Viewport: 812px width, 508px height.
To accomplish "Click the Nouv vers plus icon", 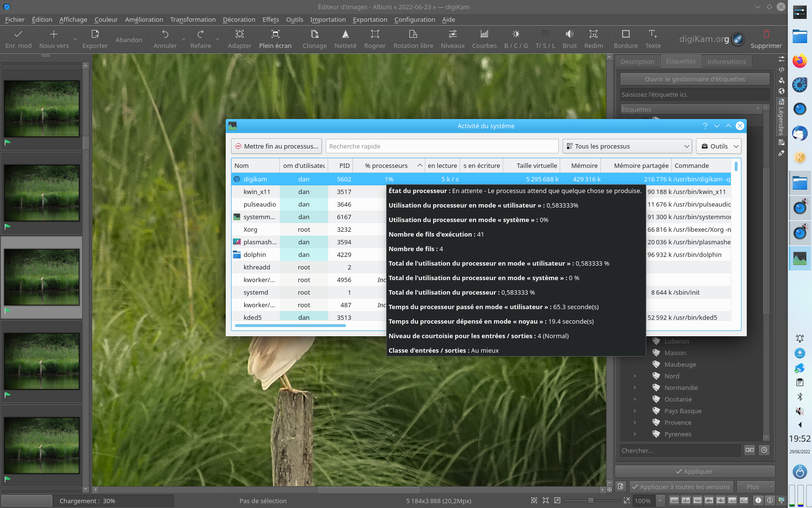I will tap(54, 34).
